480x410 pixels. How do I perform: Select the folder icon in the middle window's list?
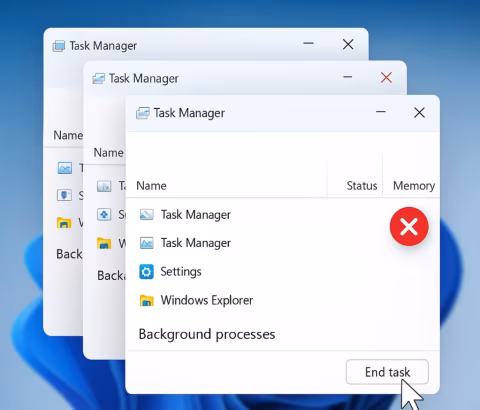coord(104,243)
